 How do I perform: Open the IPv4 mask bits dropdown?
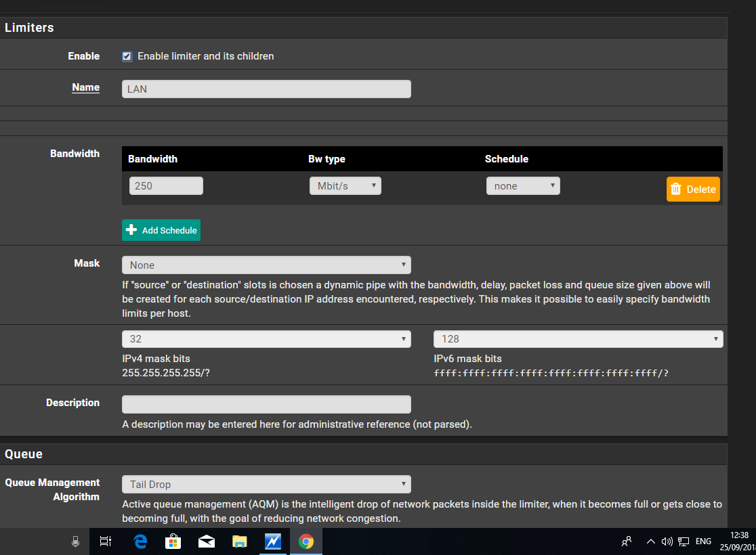(266, 339)
